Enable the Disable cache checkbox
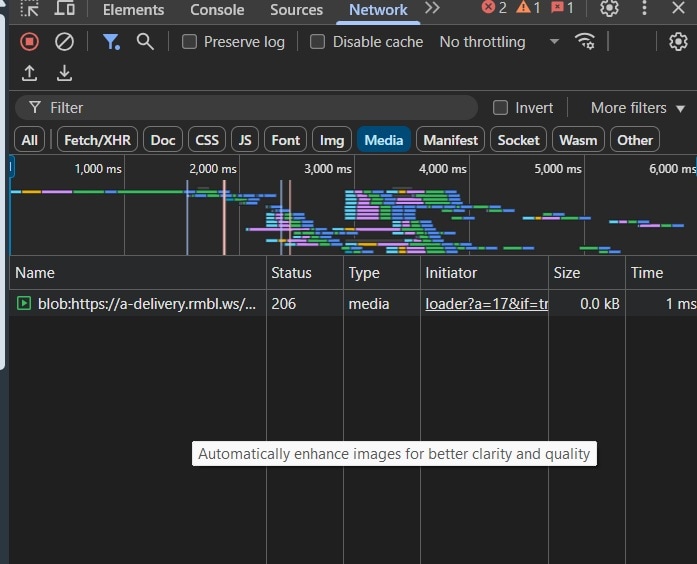 [x=317, y=42]
